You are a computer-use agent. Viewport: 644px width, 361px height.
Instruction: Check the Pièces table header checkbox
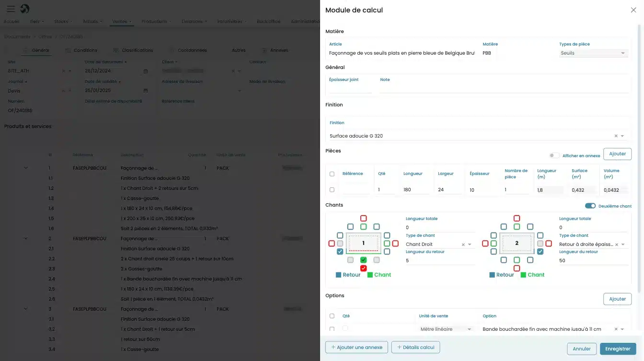(332, 174)
